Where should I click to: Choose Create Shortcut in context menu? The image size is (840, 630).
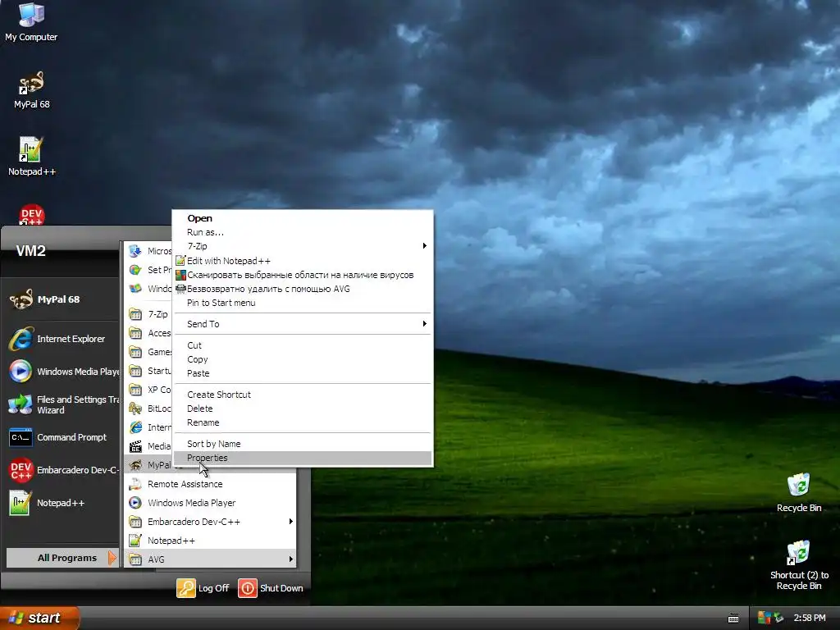click(x=303, y=395)
